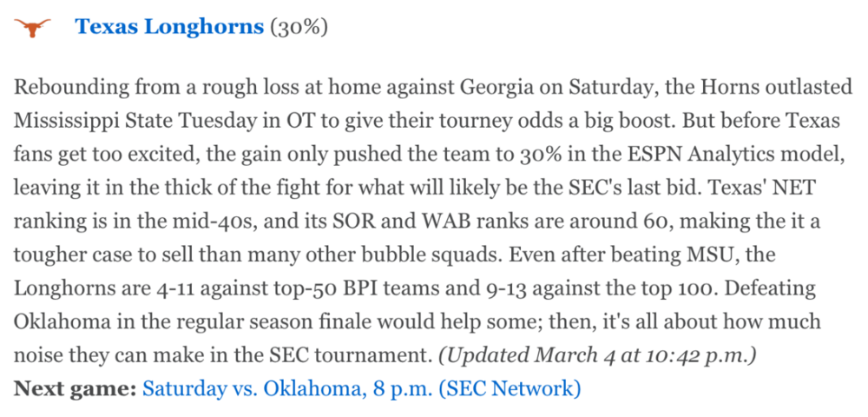868x417 pixels.
Task: Open the Saturday vs. Oklahoma game link
Action: click(x=361, y=387)
